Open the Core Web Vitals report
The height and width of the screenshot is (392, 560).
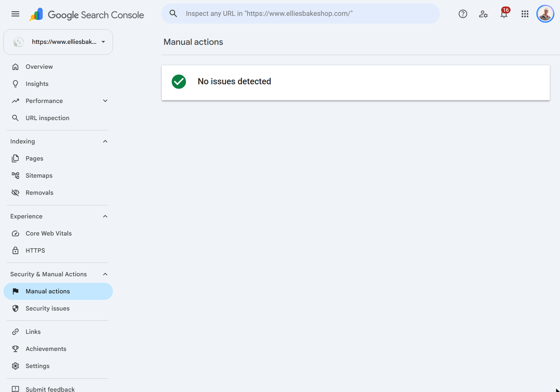click(49, 233)
